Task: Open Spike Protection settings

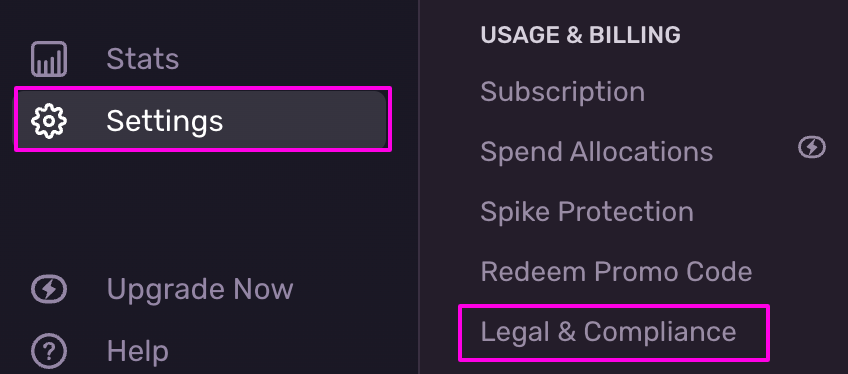Action: (587, 212)
